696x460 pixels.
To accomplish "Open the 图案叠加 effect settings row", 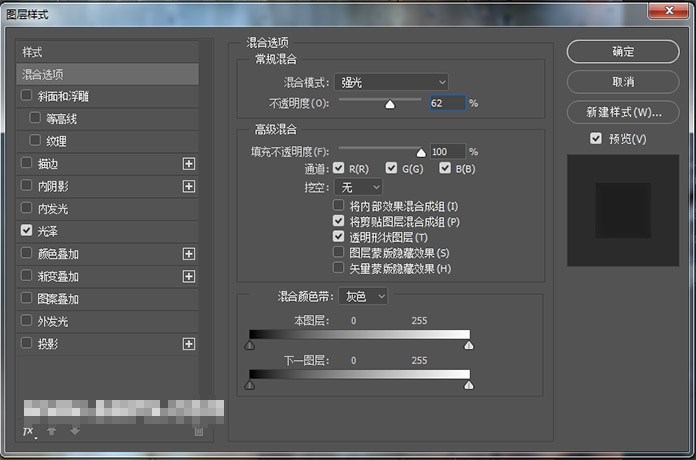I will tap(107, 299).
